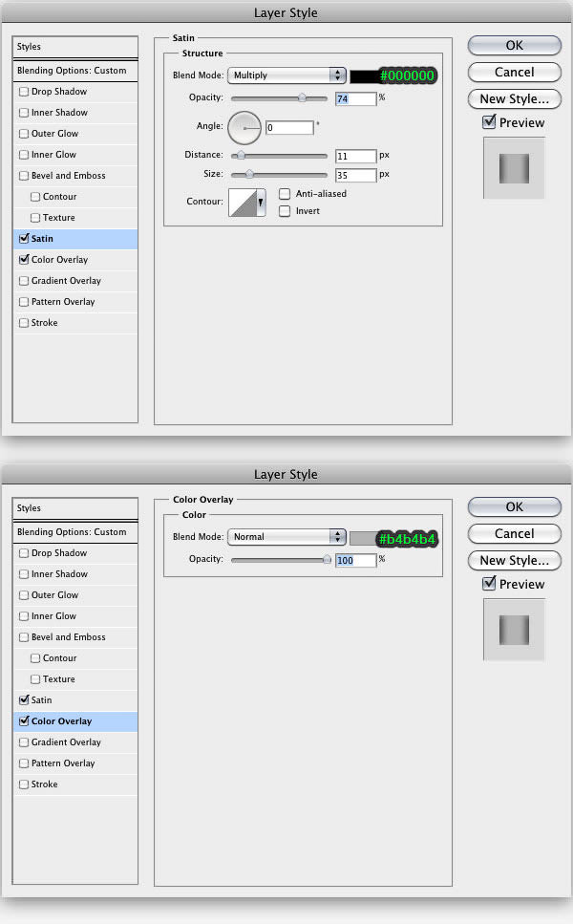Enable Pattern Overlay checkbox in lower dialog
Viewport: 573px width, 924px height.
click(x=24, y=763)
